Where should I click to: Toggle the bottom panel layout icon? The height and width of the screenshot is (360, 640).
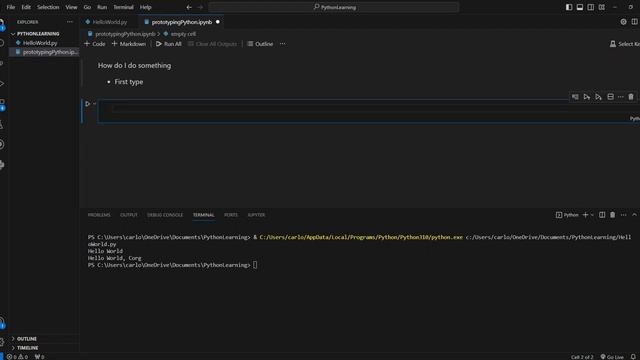coord(580,7)
